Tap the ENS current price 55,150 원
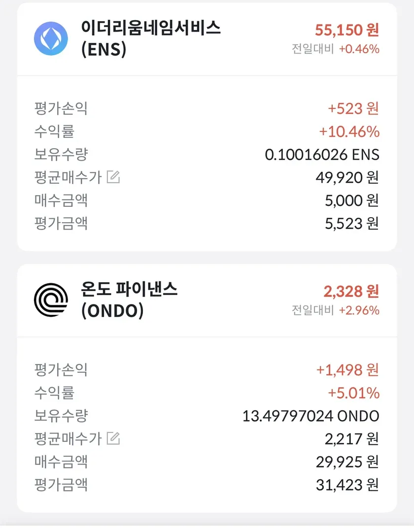This screenshot has width=414, height=532. [x=347, y=30]
